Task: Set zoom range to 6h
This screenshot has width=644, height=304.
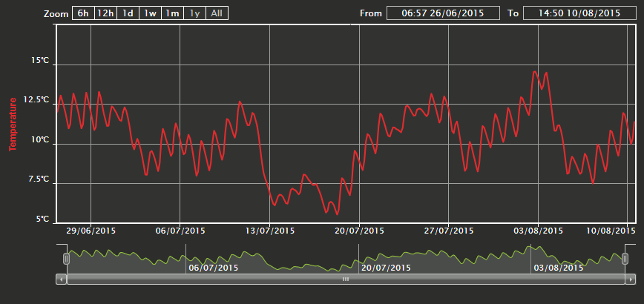Action: 82,13
